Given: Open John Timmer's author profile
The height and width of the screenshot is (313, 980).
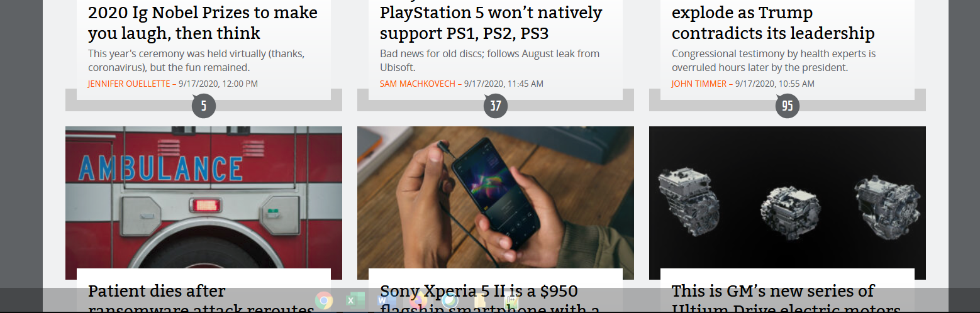Looking at the screenshot, I should click(x=699, y=84).
